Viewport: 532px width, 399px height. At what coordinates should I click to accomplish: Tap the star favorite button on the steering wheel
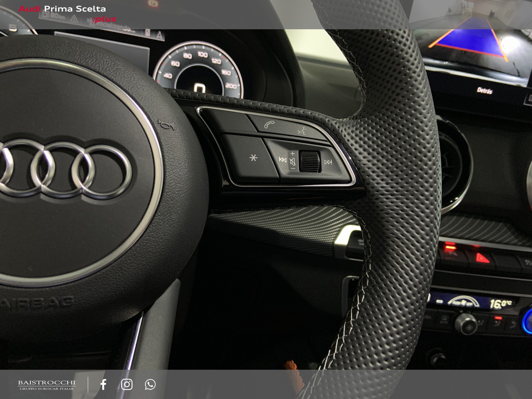[x=253, y=158]
